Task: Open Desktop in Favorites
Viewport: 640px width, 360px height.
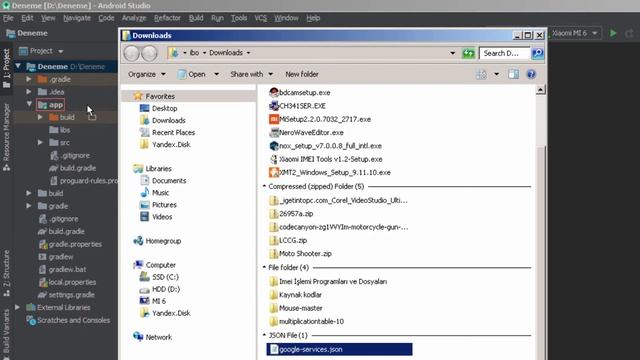Action: [x=158, y=108]
